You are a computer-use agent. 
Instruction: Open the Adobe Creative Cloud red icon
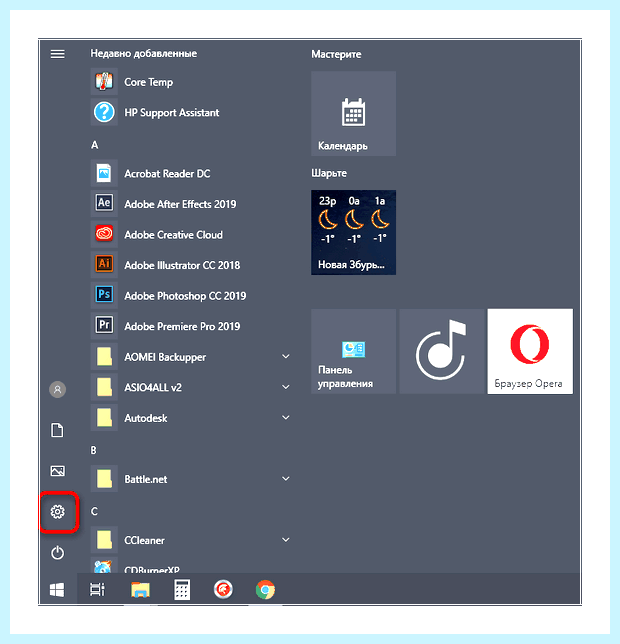click(x=104, y=234)
